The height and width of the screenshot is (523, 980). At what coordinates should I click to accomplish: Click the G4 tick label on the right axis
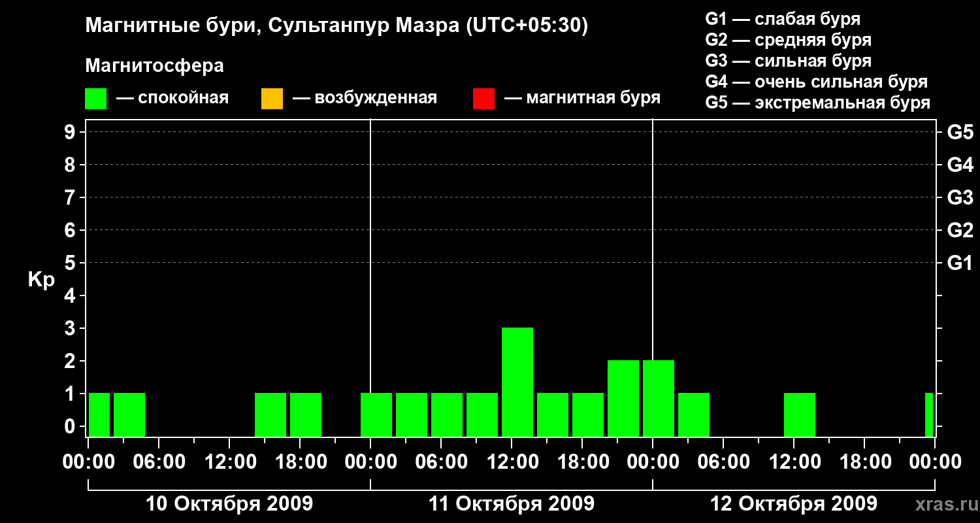[960, 165]
